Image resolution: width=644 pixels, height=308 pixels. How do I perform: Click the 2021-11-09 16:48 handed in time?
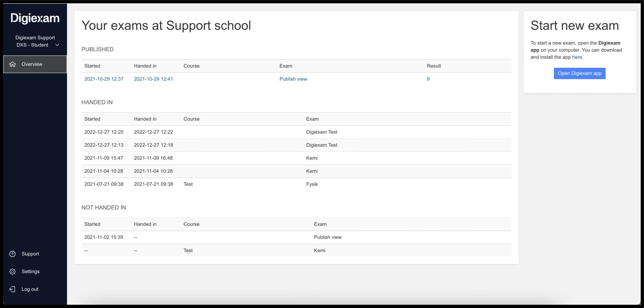pyautogui.click(x=153, y=158)
